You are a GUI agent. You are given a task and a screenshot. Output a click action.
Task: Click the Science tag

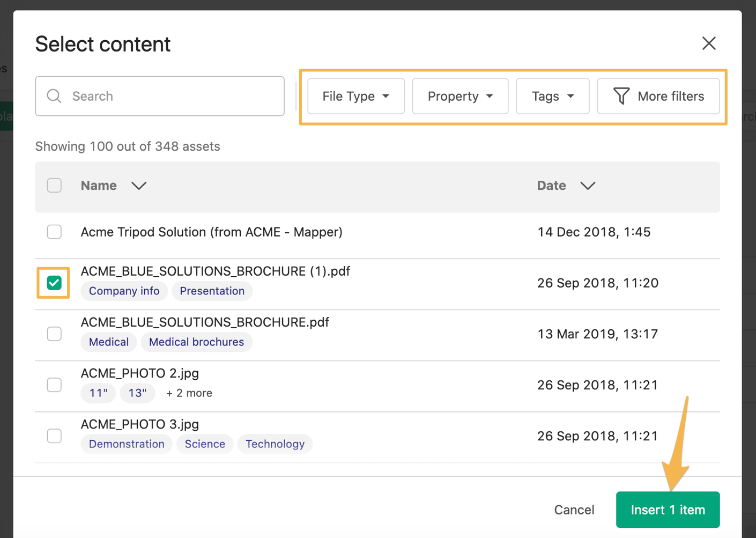pyautogui.click(x=205, y=444)
